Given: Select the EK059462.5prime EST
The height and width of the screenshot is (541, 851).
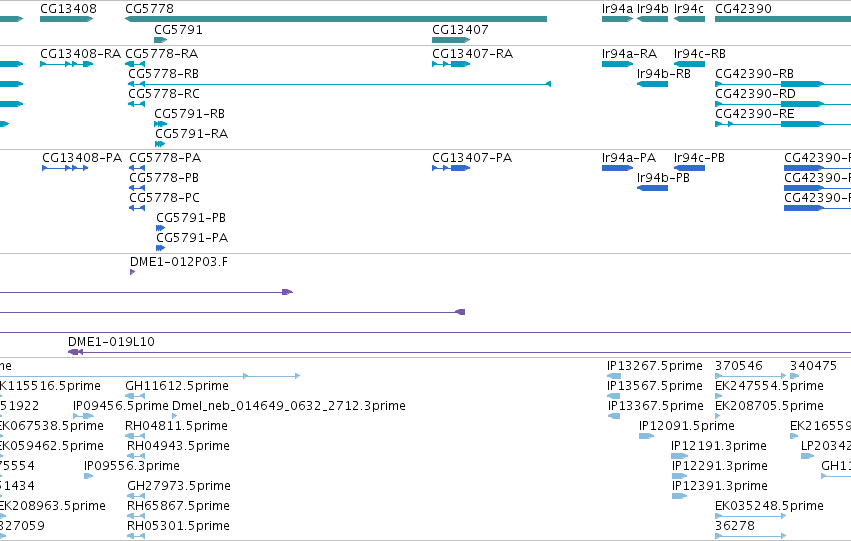Looking at the screenshot, I should pos(2,456).
